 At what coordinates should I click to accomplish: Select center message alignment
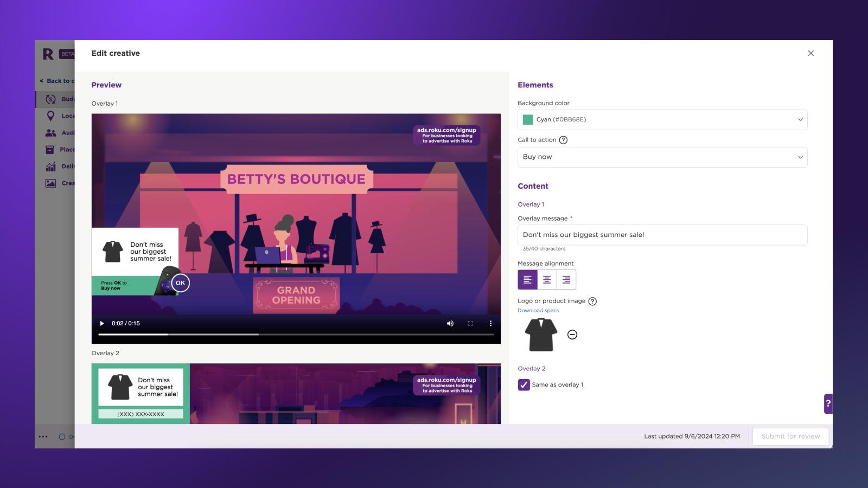click(x=547, y=280)
